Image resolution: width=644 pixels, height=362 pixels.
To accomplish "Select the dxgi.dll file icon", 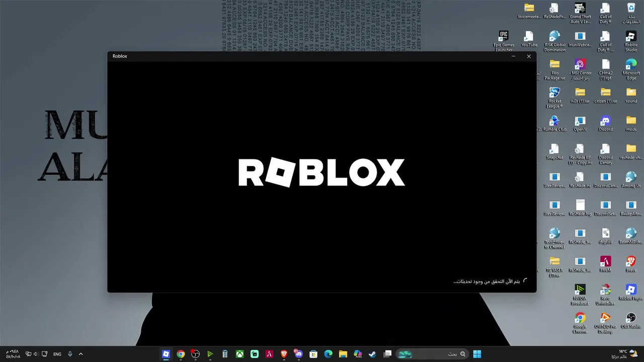I will pyautogui.click(x=606, y=237).
